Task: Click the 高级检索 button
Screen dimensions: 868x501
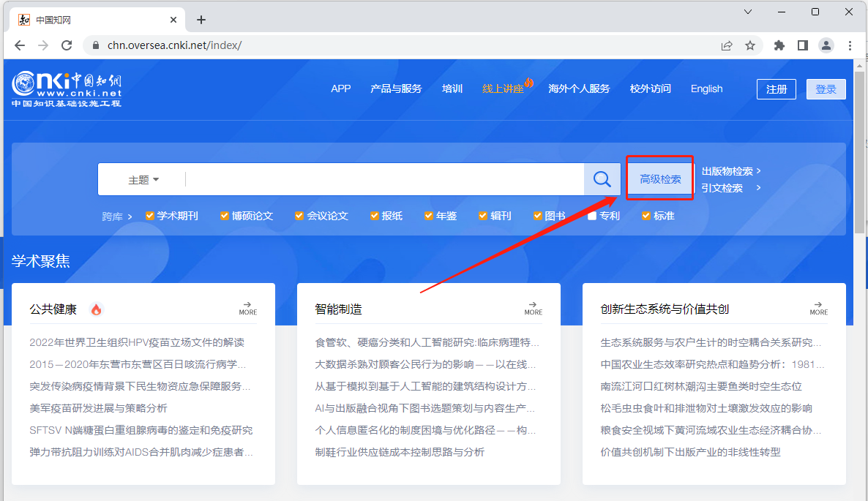Action: pos(659,178)
